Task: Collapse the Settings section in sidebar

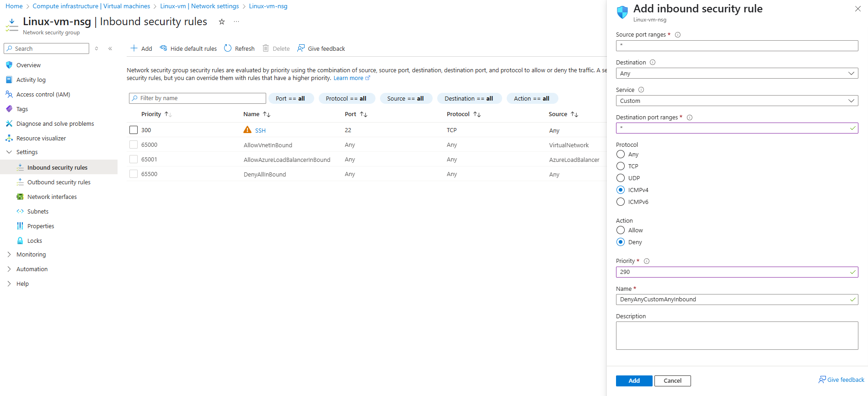Action: tap(9, 152)
